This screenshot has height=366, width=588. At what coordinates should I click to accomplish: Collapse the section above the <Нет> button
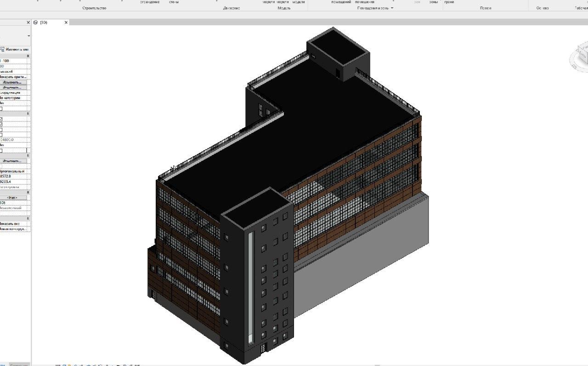(28, 192)
